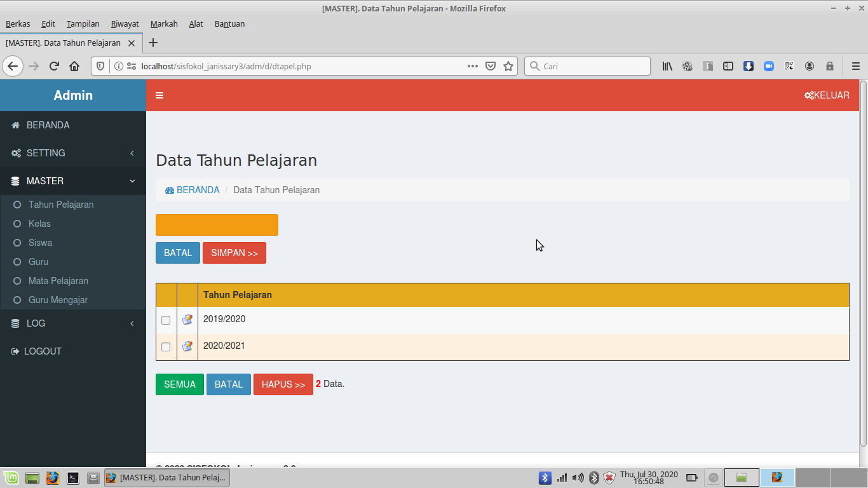This screenshot has width=868, height=488.
Task: Open Mata Pelajaran in MASTER submenu
Action: (58, 281)
